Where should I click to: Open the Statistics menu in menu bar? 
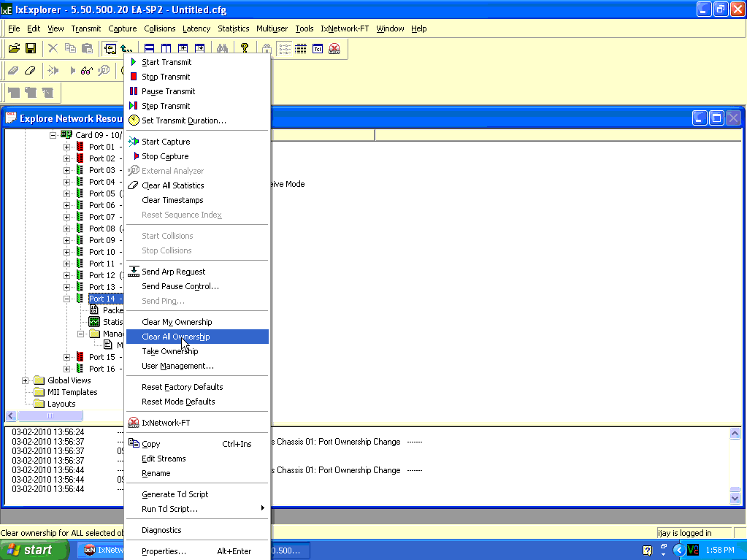click(x=234, y=28)
